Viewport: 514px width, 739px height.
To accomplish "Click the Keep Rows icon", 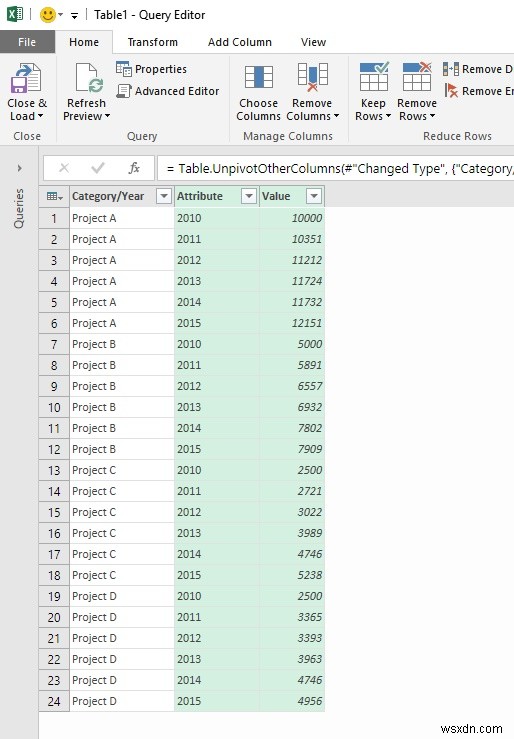I will point(374,76).
